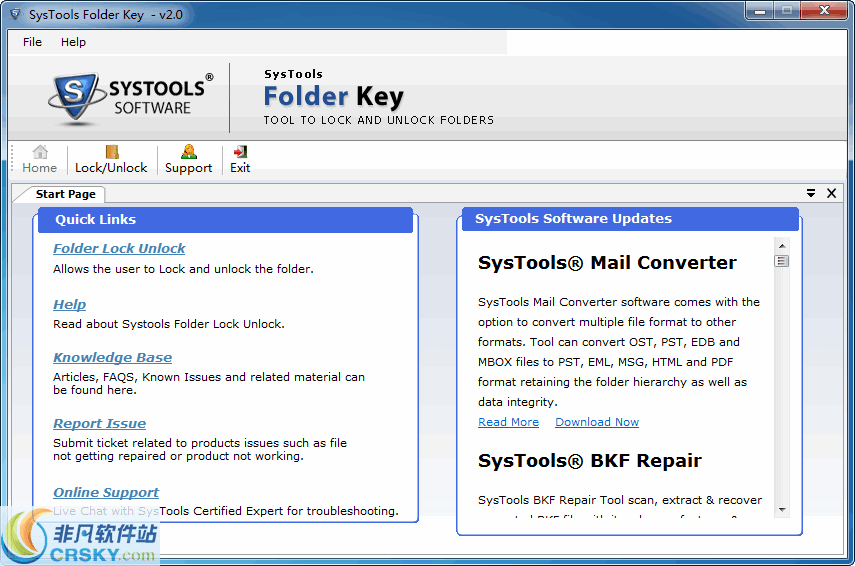Click the Home toolbar icon
Image resolution: width=855 pixels, height=566 pixels.
(39, 159)
